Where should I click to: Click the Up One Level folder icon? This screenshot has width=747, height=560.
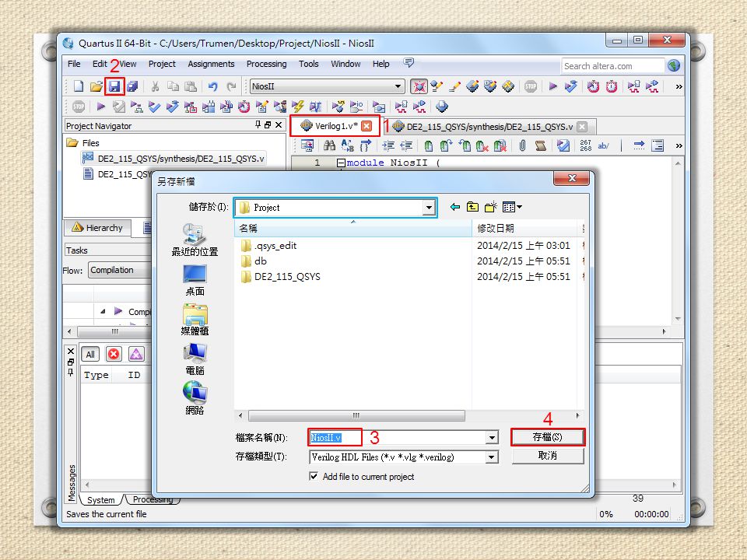coord(472,207)
